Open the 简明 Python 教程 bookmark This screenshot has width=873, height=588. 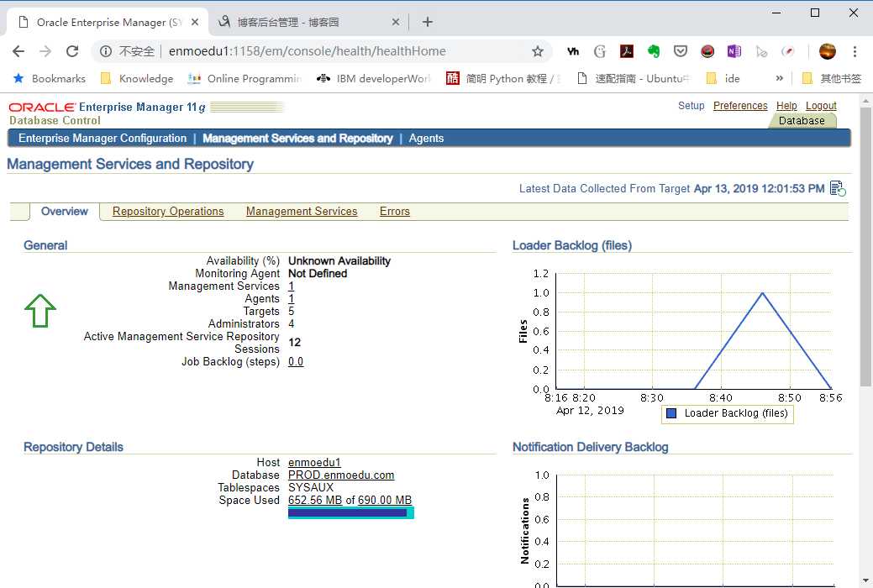pos(503,78)
